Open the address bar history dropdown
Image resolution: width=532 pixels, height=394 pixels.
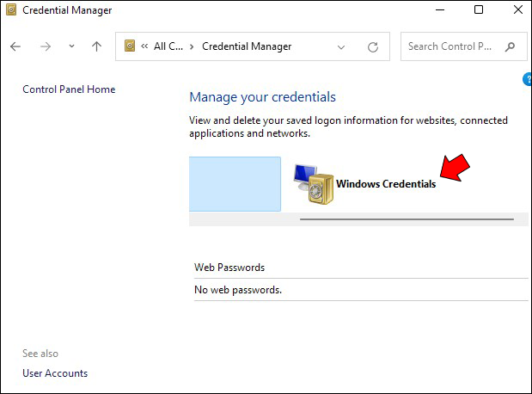pos(341,46)
